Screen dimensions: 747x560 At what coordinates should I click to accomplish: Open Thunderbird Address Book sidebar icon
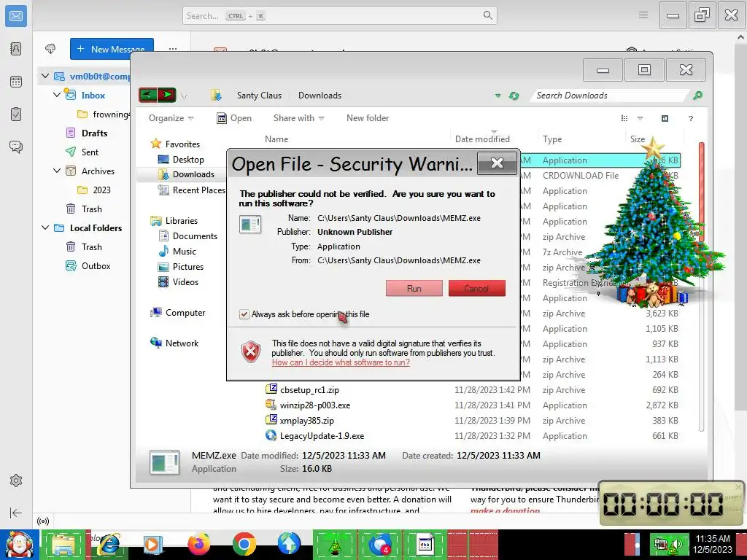16,49
